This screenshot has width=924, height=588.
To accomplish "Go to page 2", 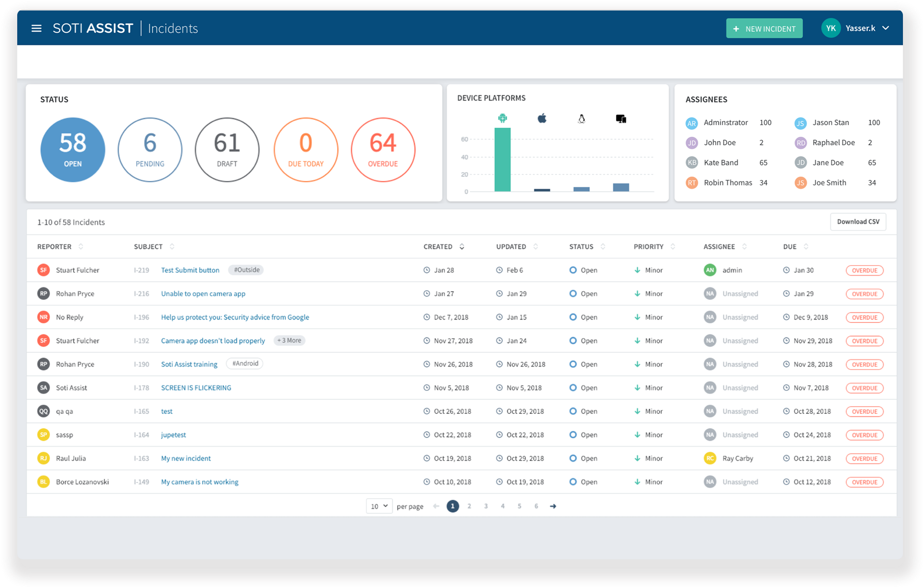I will point(469,506).
